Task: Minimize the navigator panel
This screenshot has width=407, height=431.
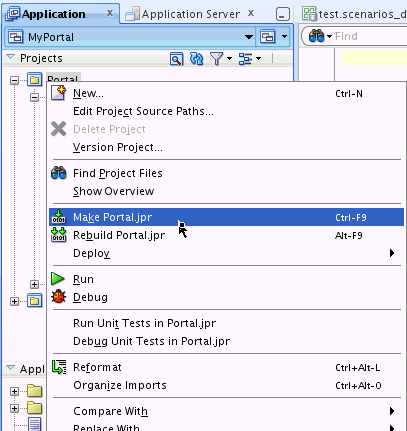Action: click(283, 14)
